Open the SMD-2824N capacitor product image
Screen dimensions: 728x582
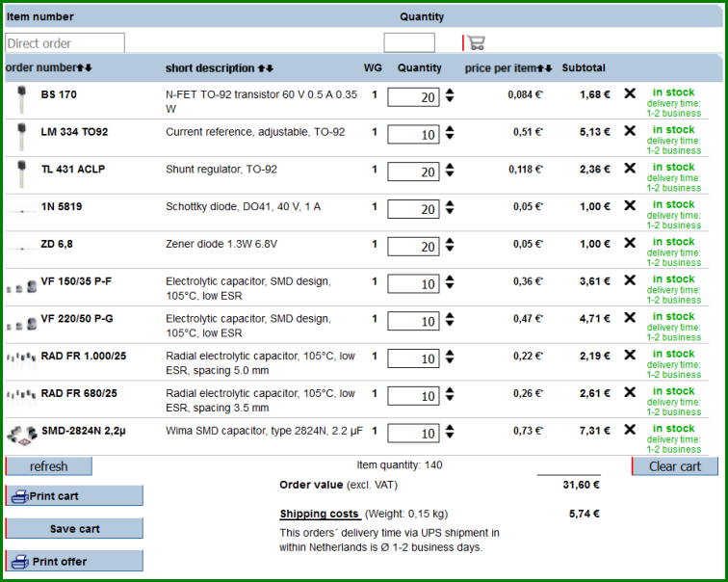22,436
